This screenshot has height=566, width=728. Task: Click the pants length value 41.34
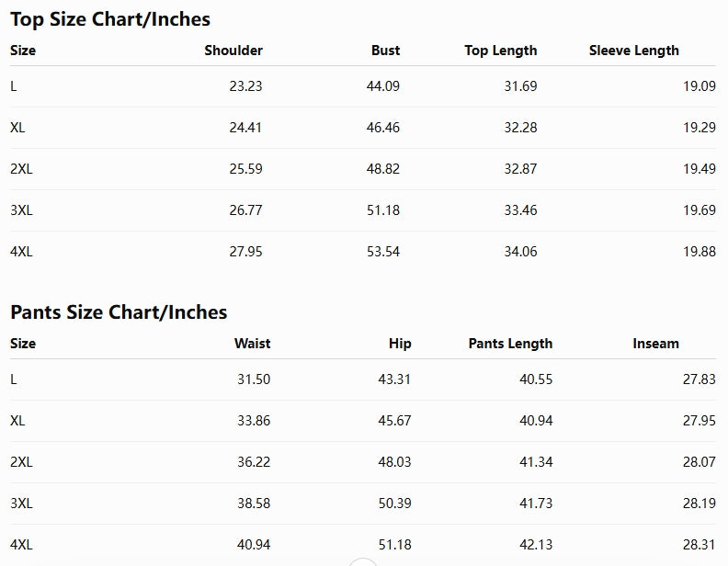(x=536, y=461)
